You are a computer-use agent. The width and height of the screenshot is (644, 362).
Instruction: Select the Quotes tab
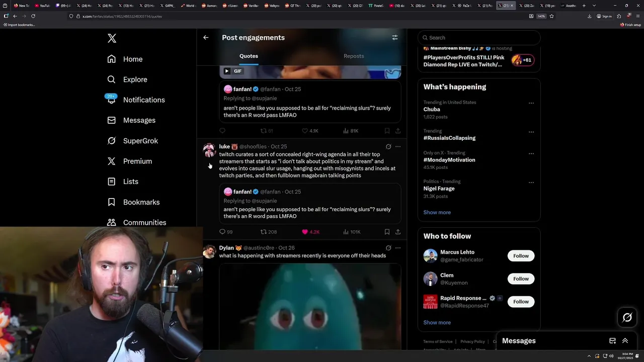click(x=249, y=56)
